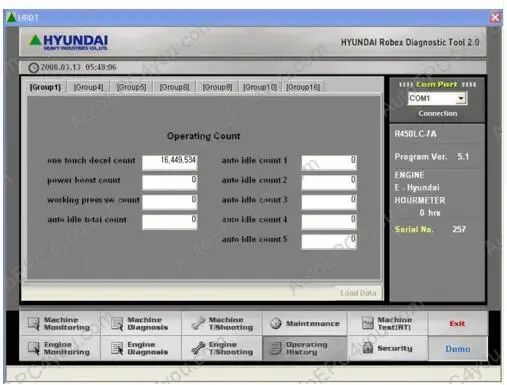Click the power boost count field
This screenshot has width=507, height=385.
click(170, 182)
